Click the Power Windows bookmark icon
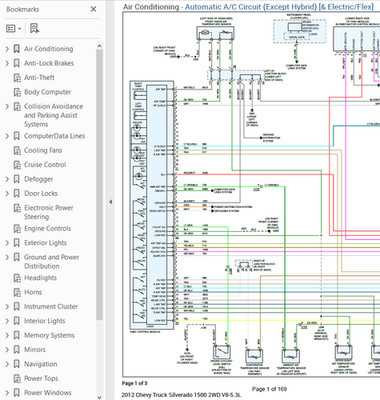 click(x=17, y=393)
